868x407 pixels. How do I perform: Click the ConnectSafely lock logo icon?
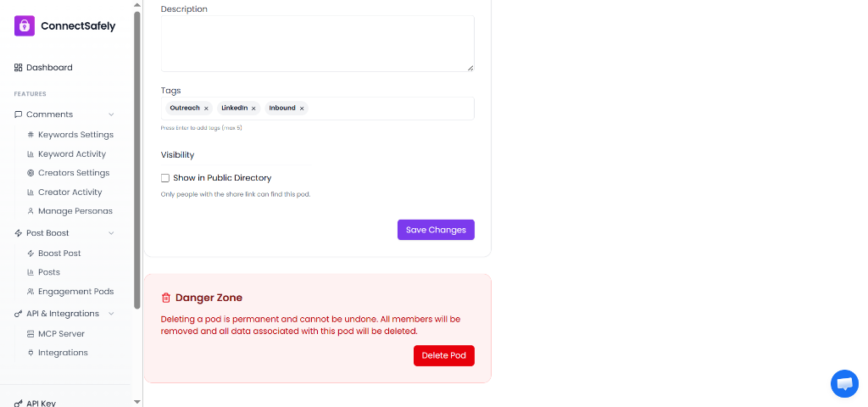tap(25, 26)
